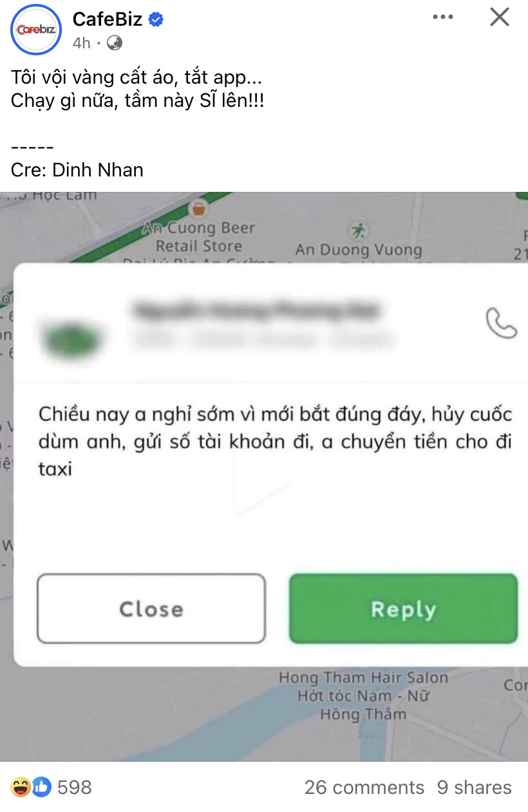Viewport: 528px width, 812px height.
Task: Click the Close button in dialog
Action: (151, 609)
